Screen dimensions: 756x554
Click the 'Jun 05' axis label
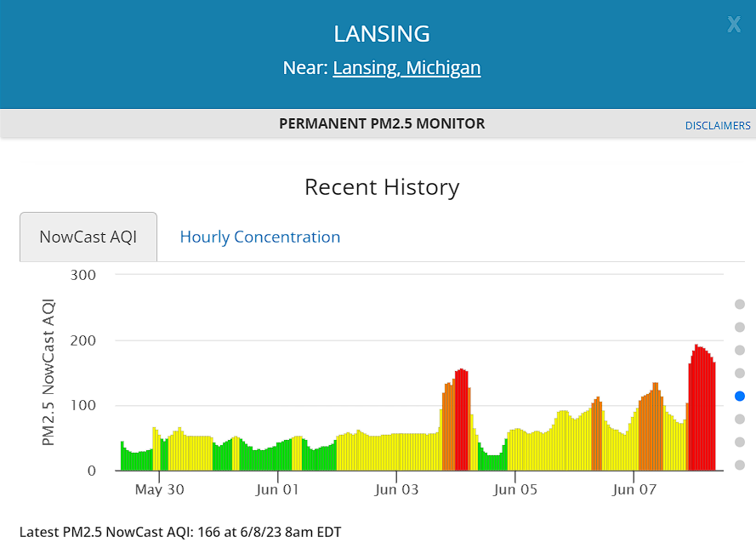[x=515, y=490]
